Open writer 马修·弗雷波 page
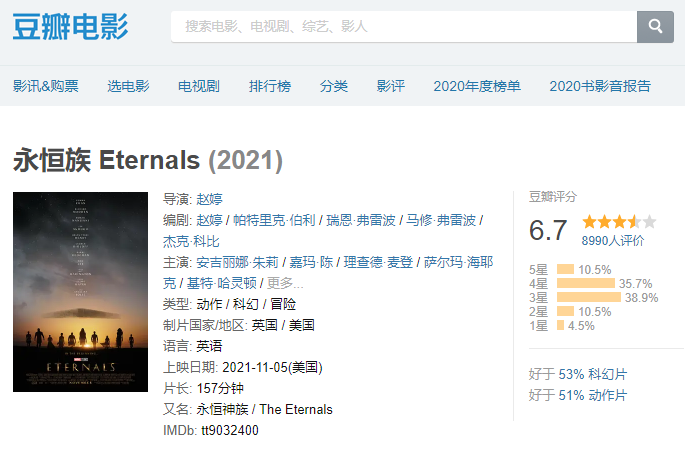The image size is (685, 457). click(x=441, y=220)
